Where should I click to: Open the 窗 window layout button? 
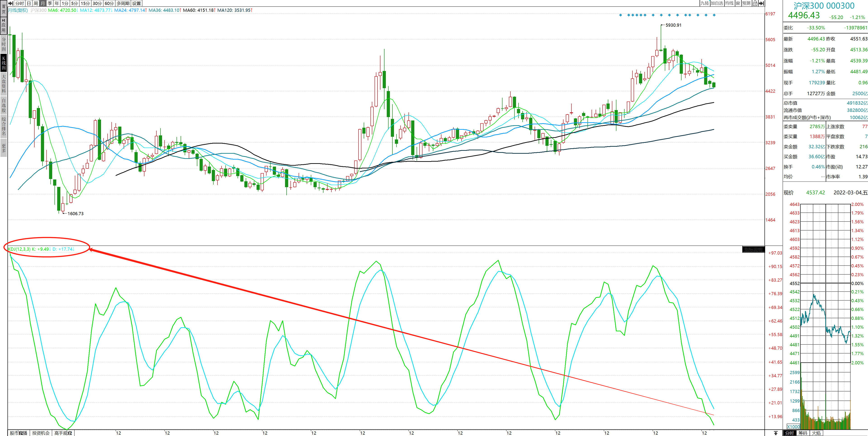[738, 3]
